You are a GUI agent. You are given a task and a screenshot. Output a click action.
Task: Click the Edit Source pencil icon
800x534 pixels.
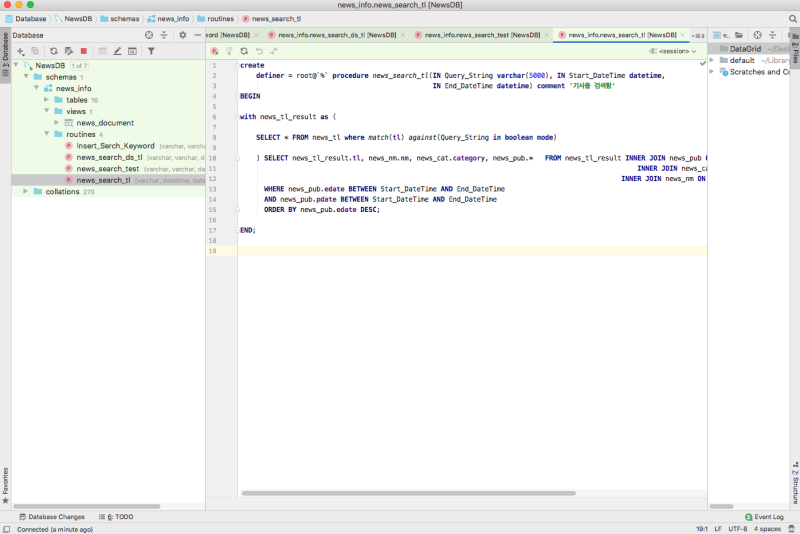pos(117,51)
